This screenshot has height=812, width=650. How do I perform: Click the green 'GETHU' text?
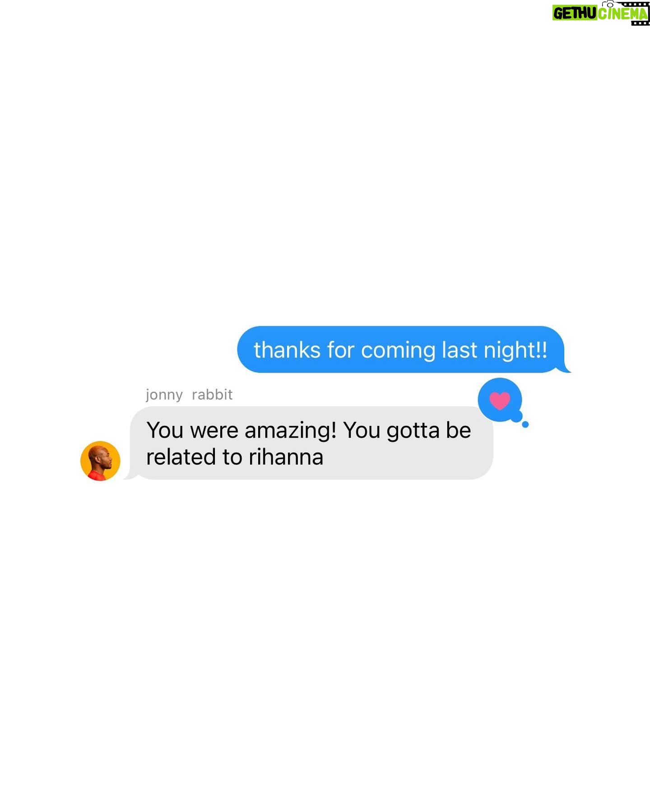(575, 14)
